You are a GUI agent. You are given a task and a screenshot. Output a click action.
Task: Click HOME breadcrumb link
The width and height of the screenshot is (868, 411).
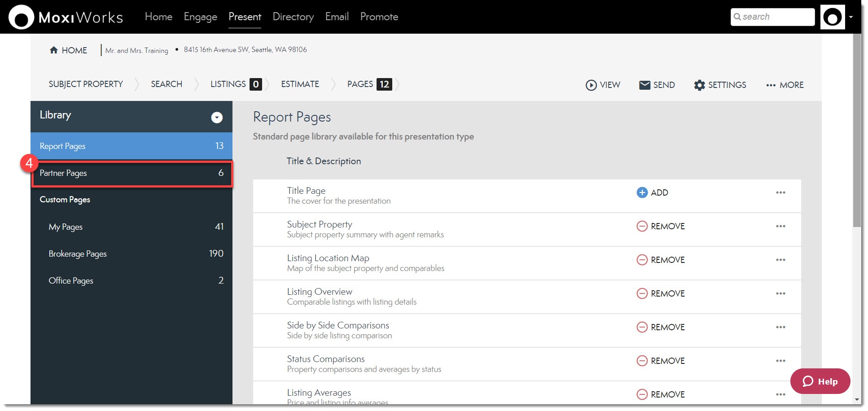68,50
